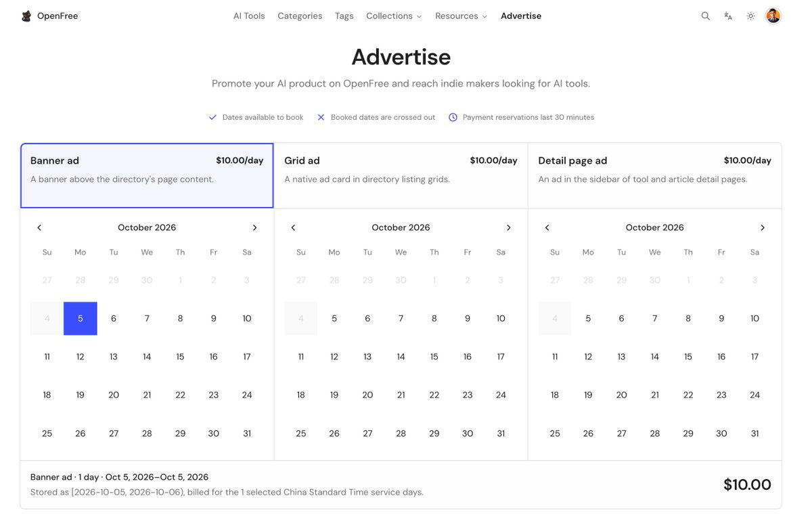This screenshot has width=812, height=523.
Task: Deselect October 5 in Banner ad calendar
Action: point(81,319)
